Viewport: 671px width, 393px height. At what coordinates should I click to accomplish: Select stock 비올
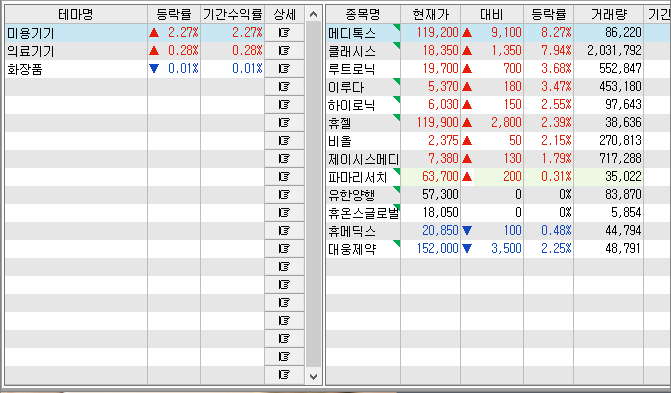click(x=340, y=141)
